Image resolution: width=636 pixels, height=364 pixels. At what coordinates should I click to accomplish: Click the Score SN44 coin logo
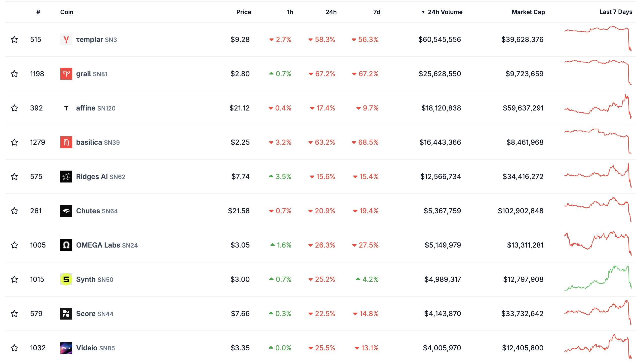click(x=66, y=314)
